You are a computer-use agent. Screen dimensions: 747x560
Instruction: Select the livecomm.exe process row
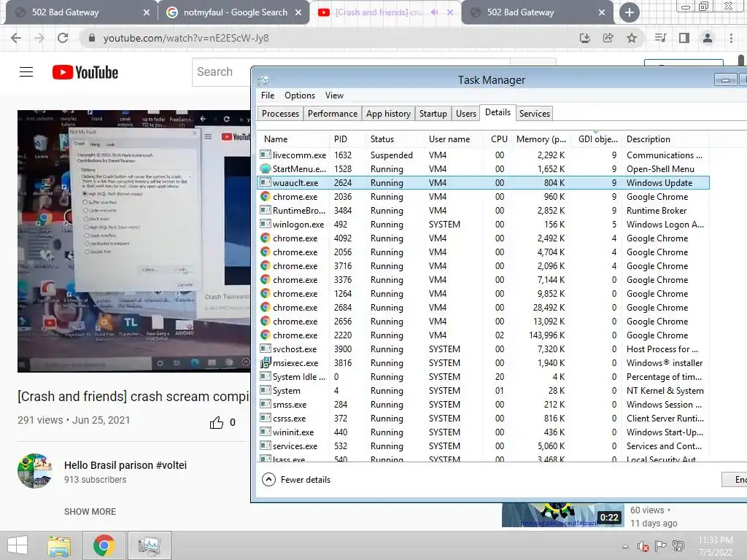[x=483, y=155]
